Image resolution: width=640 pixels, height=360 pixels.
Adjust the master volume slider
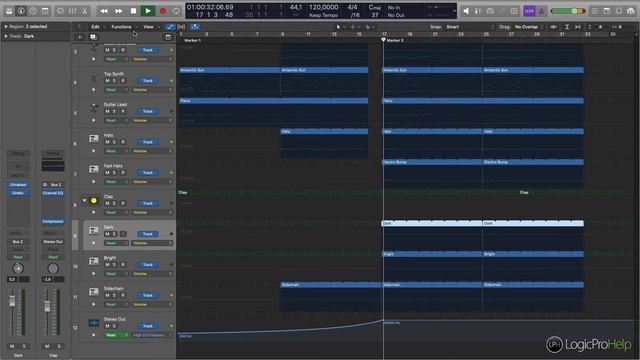tap(568, 11)
